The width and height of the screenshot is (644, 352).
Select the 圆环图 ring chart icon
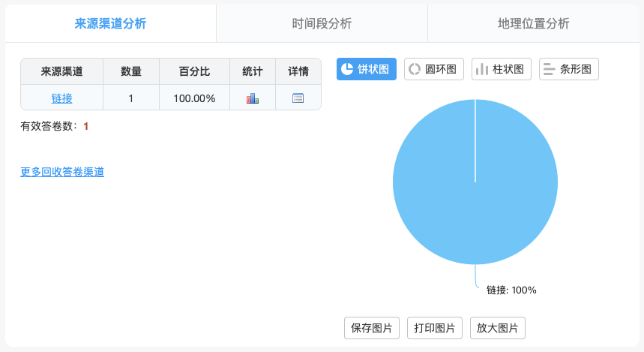415,69
